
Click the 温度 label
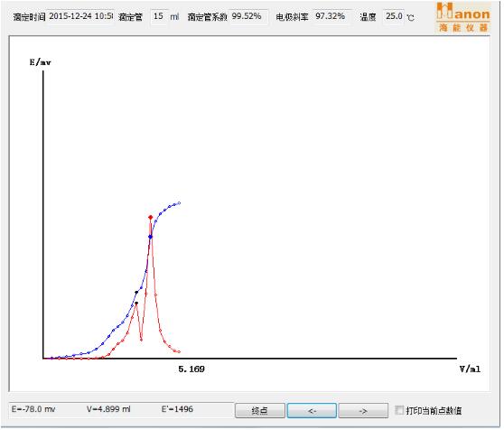click(368, 16)
